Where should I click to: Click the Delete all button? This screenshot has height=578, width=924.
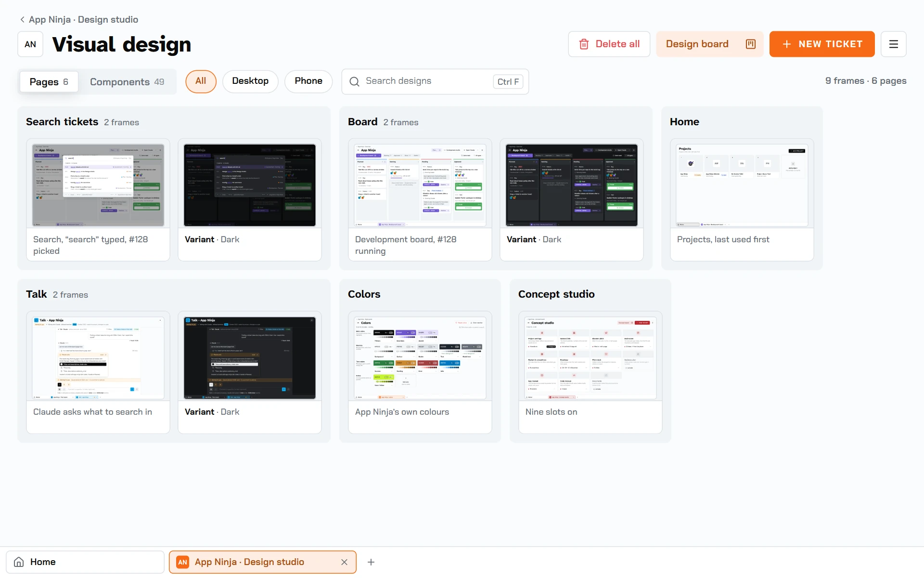[609, 44]
